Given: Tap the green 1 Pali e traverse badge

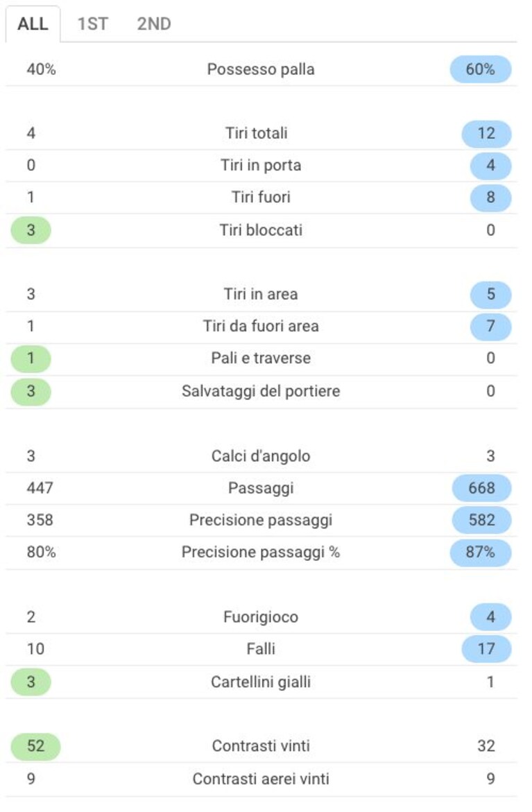Looking at the screenshot, I should click(31, 359).
